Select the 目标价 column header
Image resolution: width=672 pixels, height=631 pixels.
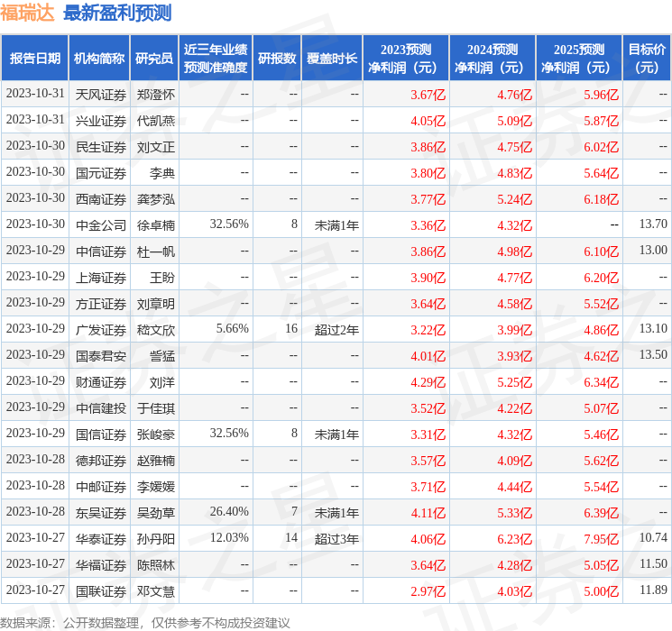(646, 59)
